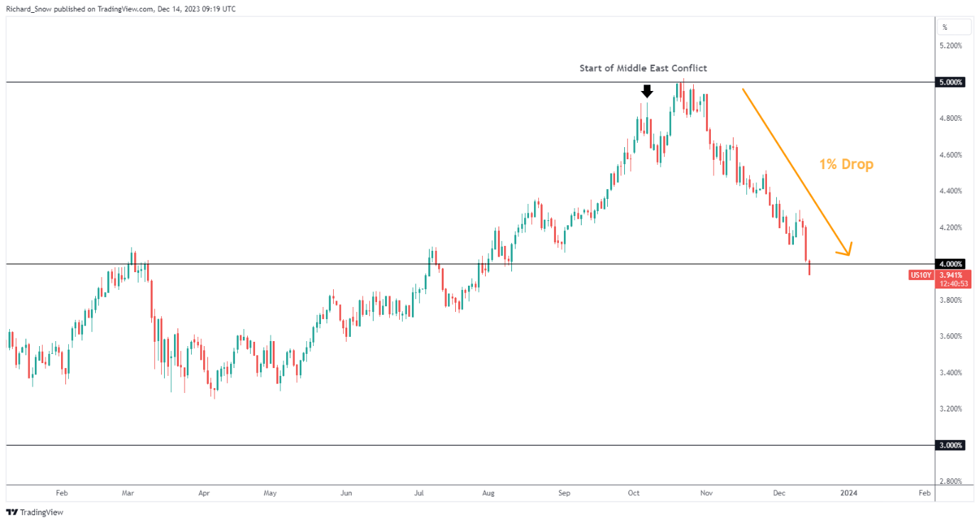Image resolution: width=980 pixels, height=523 pixels.
Task: Click the 2.800% price axis label
Action: [x=951, y=482]
